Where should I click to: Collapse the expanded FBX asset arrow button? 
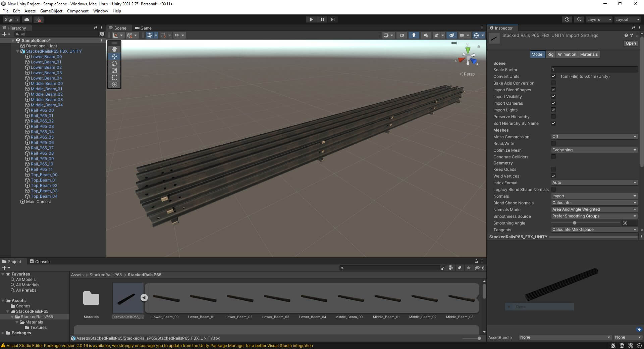pos(144,298)
